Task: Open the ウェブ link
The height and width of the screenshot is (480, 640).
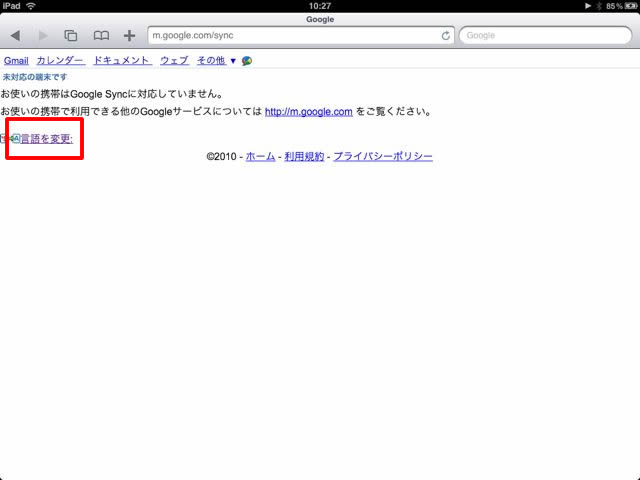Action: coord(174,61)
